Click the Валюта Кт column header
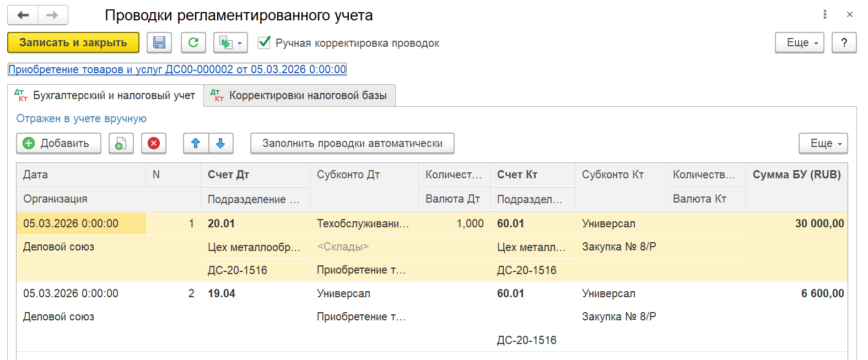 [705, 199]
